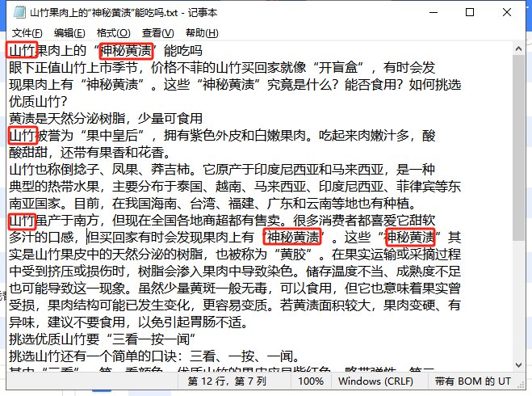This screenshot has height=396, width=532.
Task: Click Windows (CRLF) in status bar
Action: coord(375,381)
